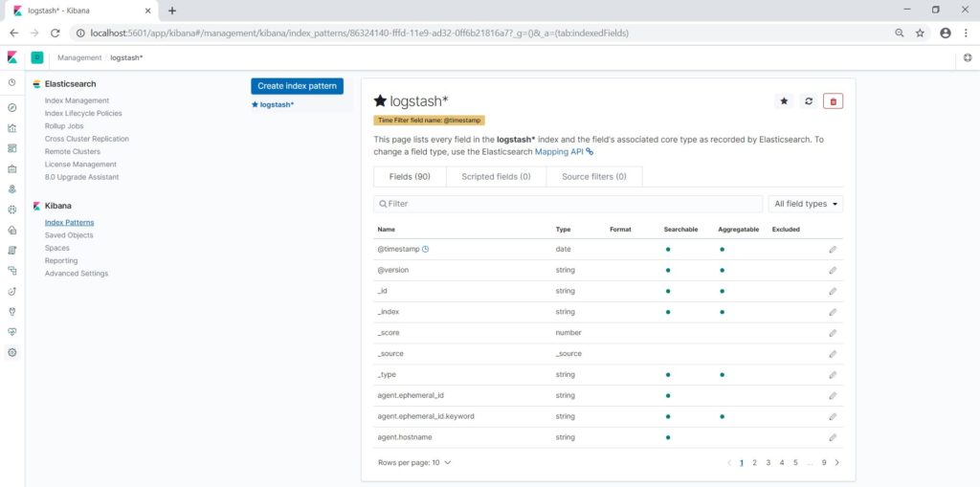Set logstash* as default index with star button
Screen dimensions: 980x487
point(785,100)
